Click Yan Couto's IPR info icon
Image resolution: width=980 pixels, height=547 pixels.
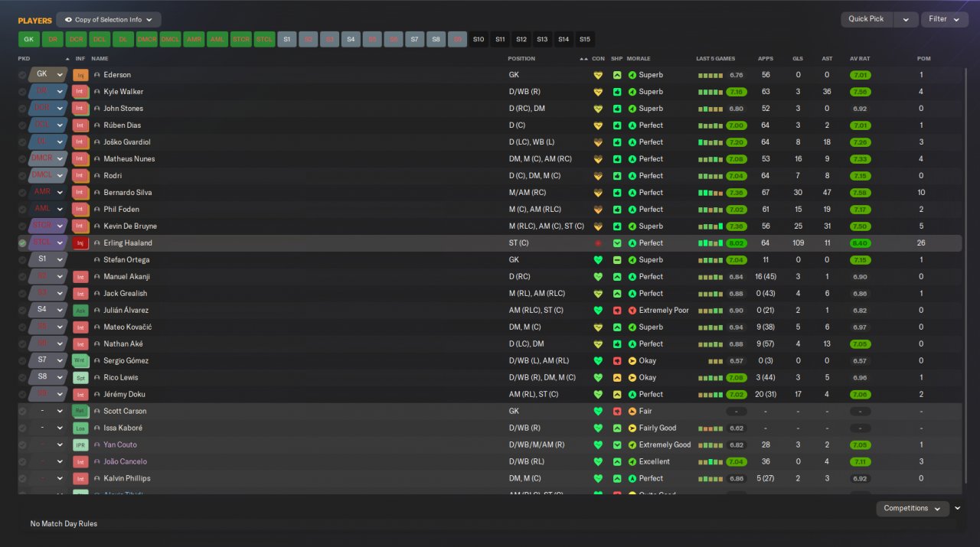point(80,445)
